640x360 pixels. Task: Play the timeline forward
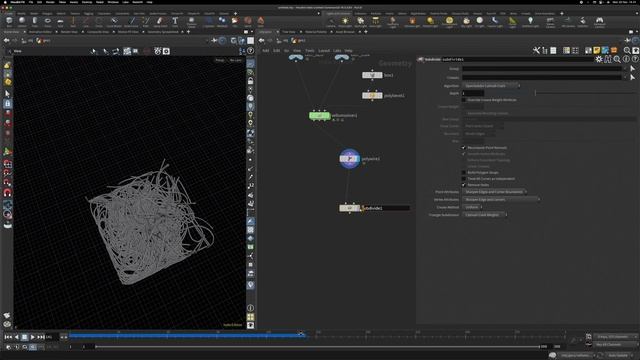32,337
